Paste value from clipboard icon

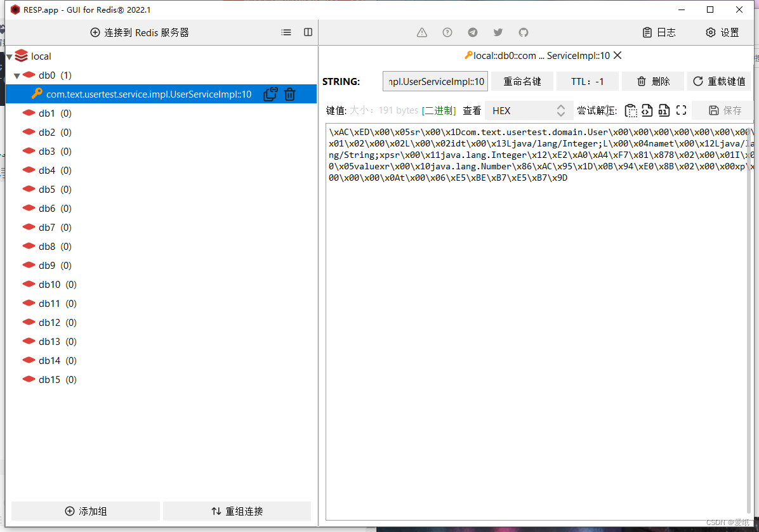pyautogui.click(x=631, y=110)
